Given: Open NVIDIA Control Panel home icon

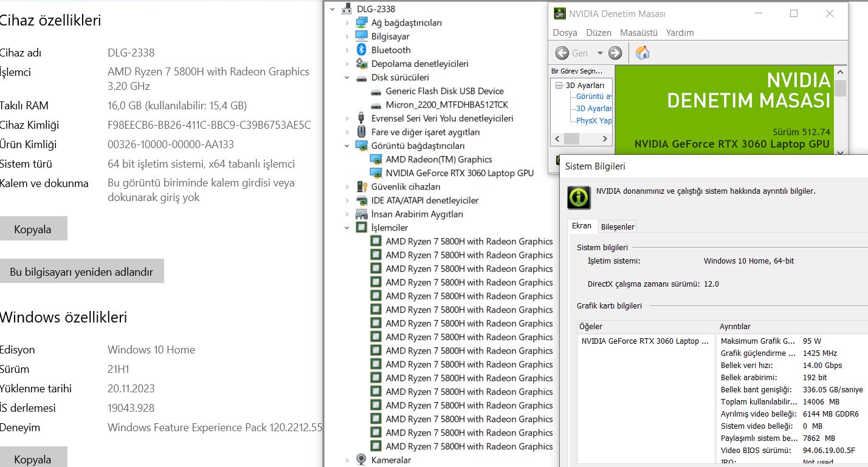Looking at the screenshot, I should pos(642,53).
